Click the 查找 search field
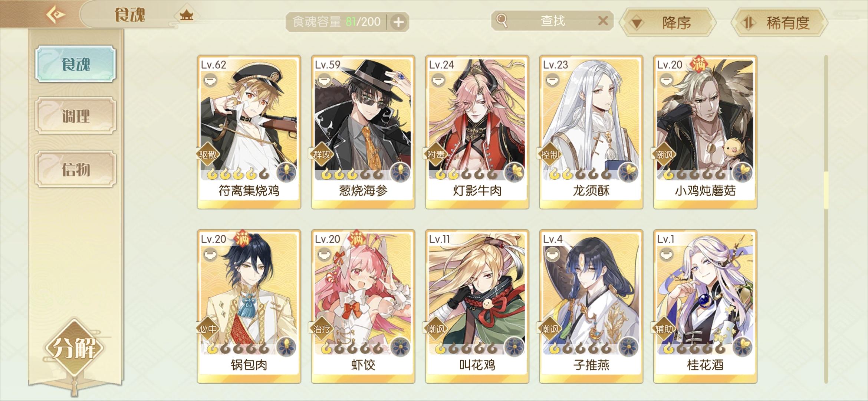868x401 pixels. pos(552,21)
